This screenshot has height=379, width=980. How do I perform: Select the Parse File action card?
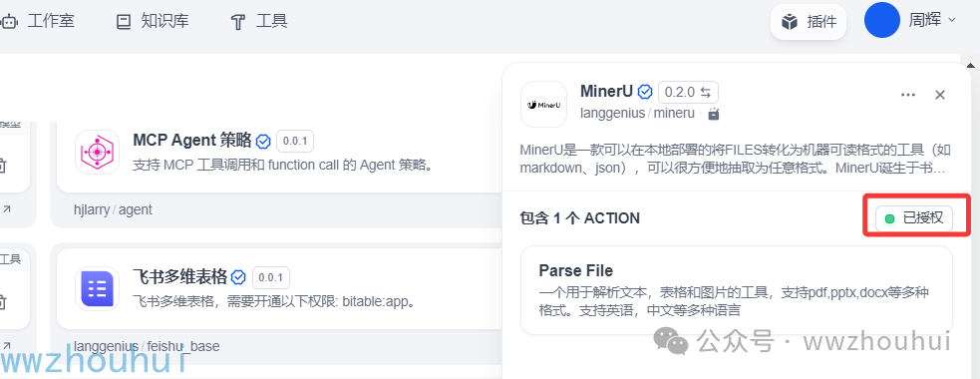pos(737,290)
